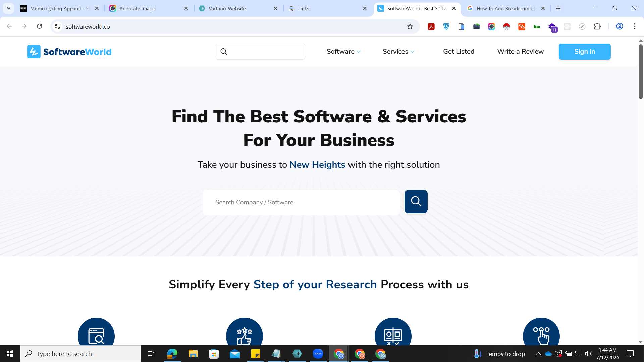
Task: Open Microsoft Edge from the taskbar
Action: tap(172, 354)
